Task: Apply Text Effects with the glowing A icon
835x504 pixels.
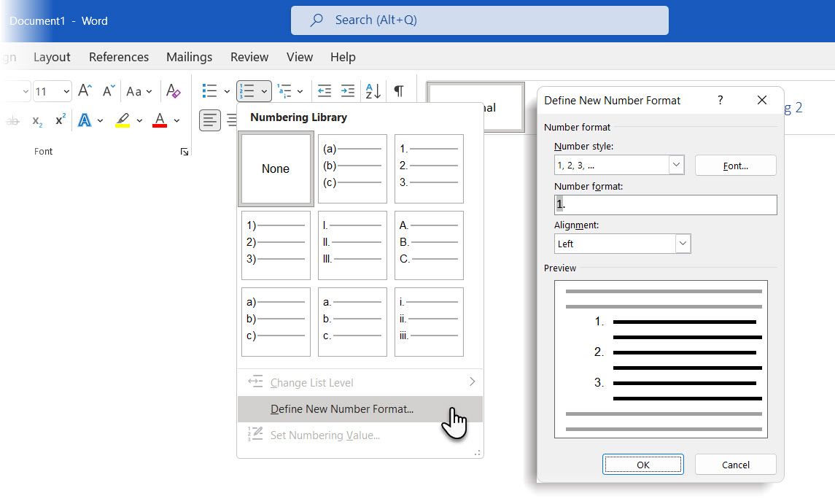Action: click(84, 122)
